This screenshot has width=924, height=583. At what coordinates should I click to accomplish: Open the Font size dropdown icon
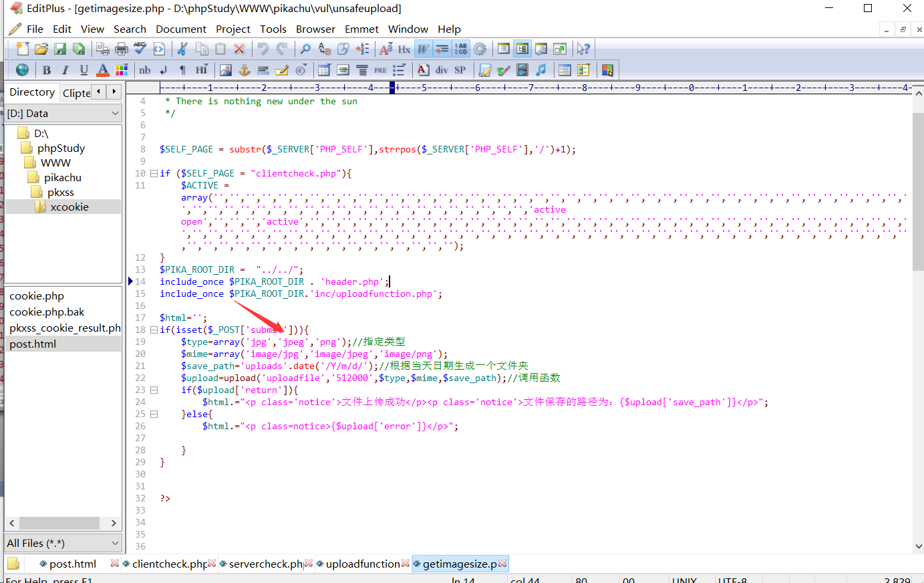click(x=386, y=49)
